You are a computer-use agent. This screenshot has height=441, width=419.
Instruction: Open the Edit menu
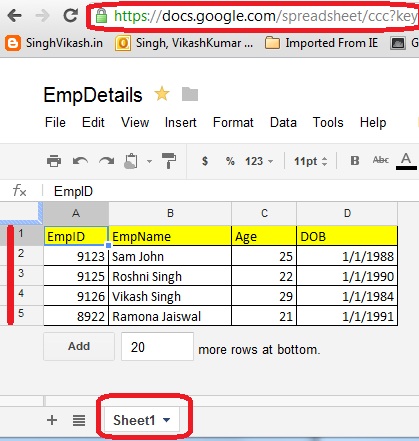tap(93, 122)
